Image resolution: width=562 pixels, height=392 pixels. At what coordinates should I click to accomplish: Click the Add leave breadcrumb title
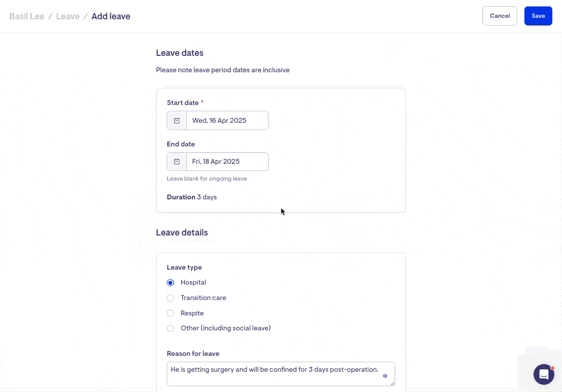pyautogui.click(x=111, y=16)
